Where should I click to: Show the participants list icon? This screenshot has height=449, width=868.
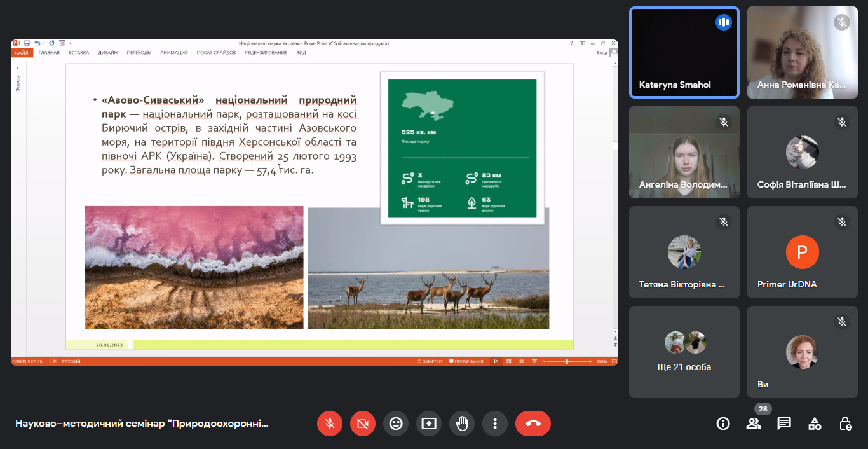pos(754,424)
